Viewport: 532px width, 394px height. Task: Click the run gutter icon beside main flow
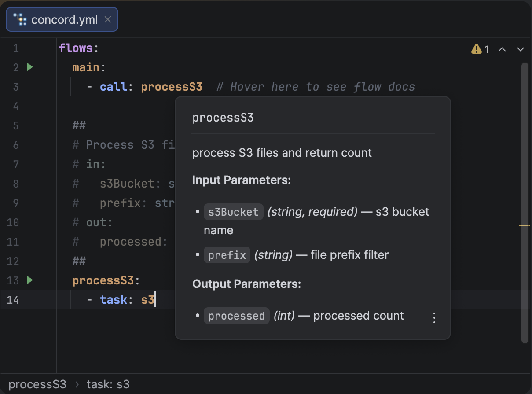coord(29,67)
